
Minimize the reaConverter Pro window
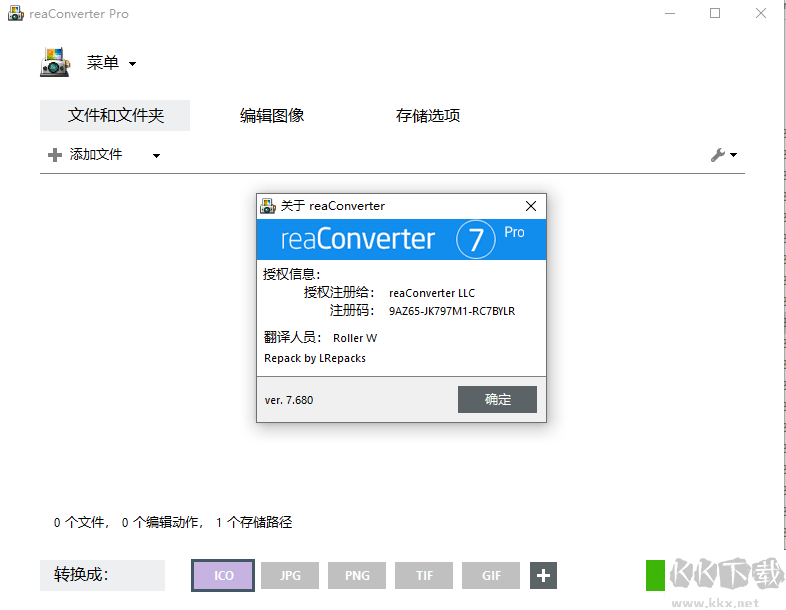670,14
